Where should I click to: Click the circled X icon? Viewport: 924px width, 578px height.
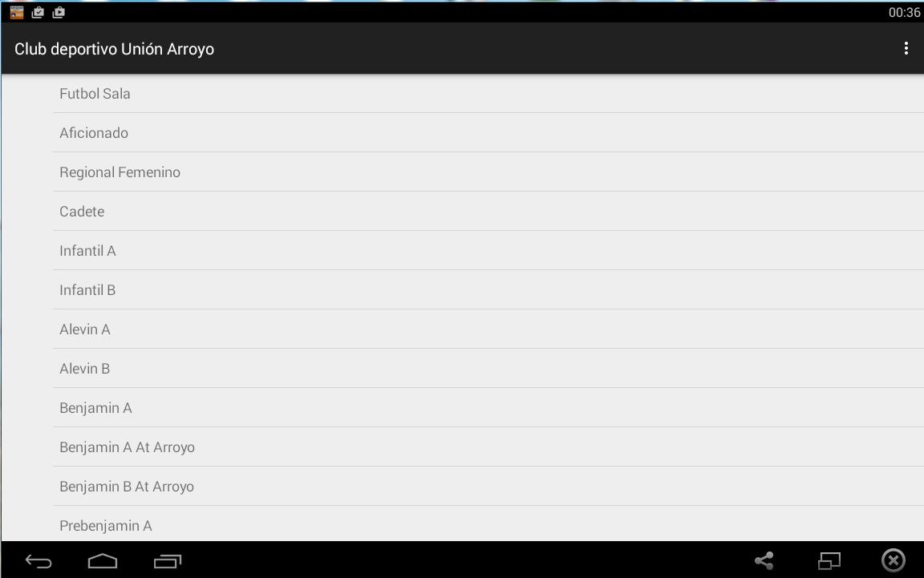click(x=893, y=560)
